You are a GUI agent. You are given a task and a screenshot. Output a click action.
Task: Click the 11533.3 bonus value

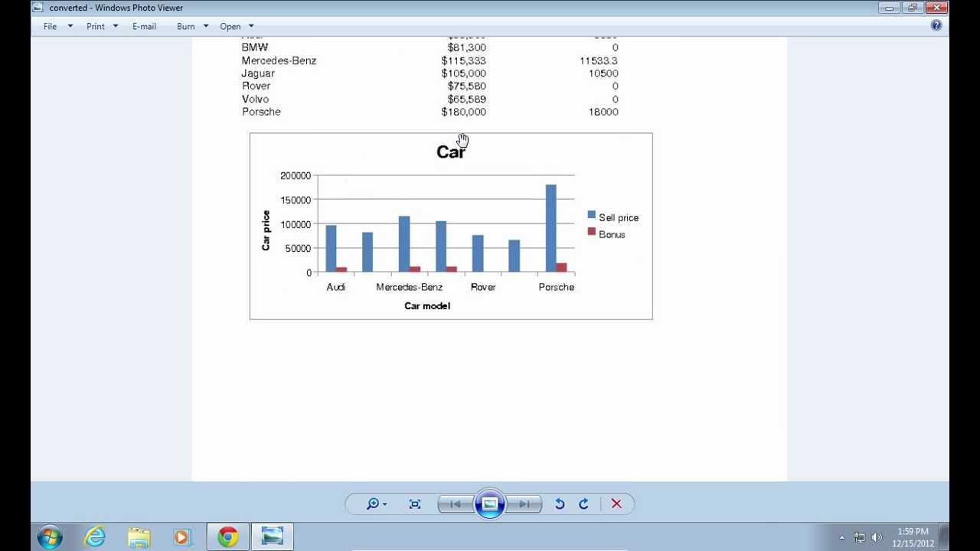[x=599, y=60]
